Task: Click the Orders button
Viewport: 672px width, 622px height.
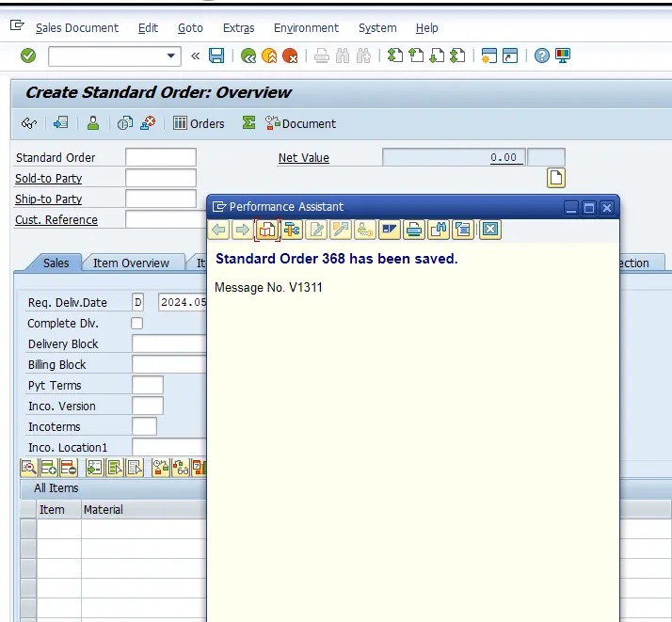Action: coord(199,123)
